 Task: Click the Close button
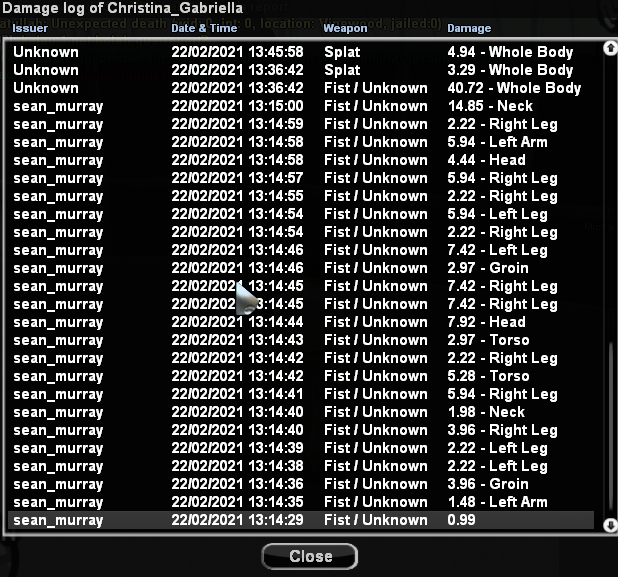[310, 556]
